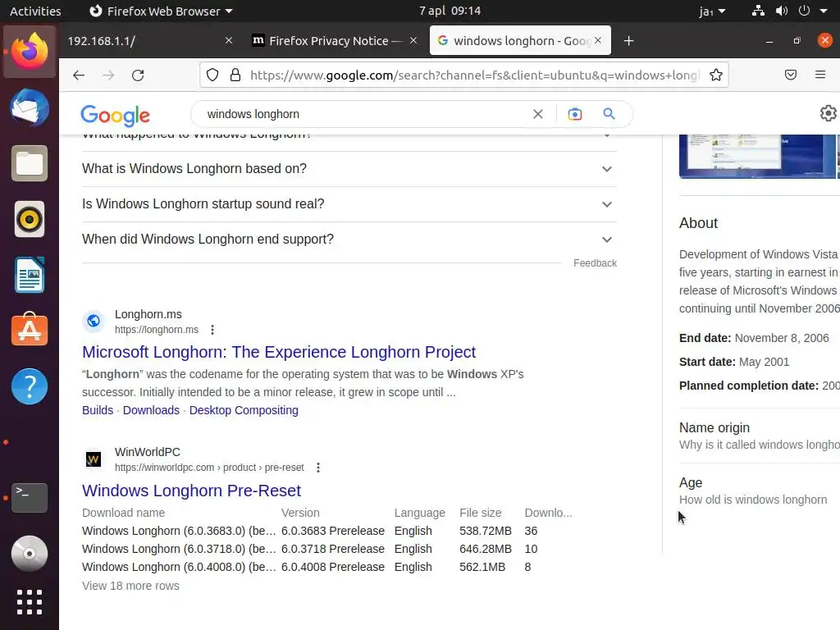The height and width of the screenshot is (630, 840).
Task: Open the Activities overview
Action: click(x=35, y=11)
